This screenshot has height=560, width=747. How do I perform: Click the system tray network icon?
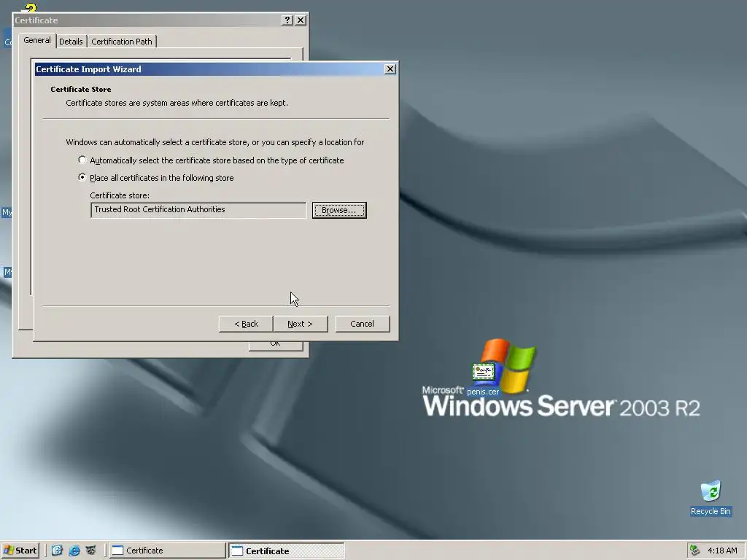pos(695,551)
